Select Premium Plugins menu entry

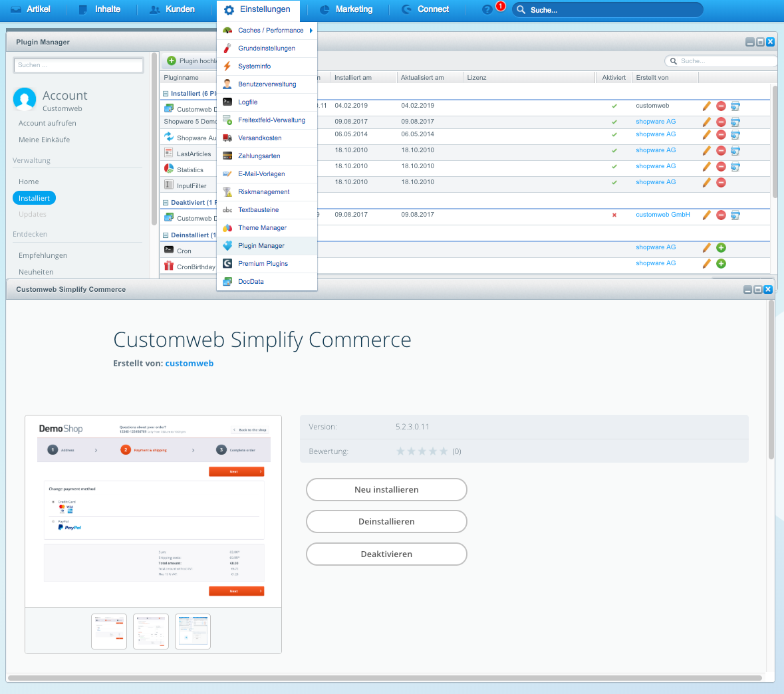point(267,264)
